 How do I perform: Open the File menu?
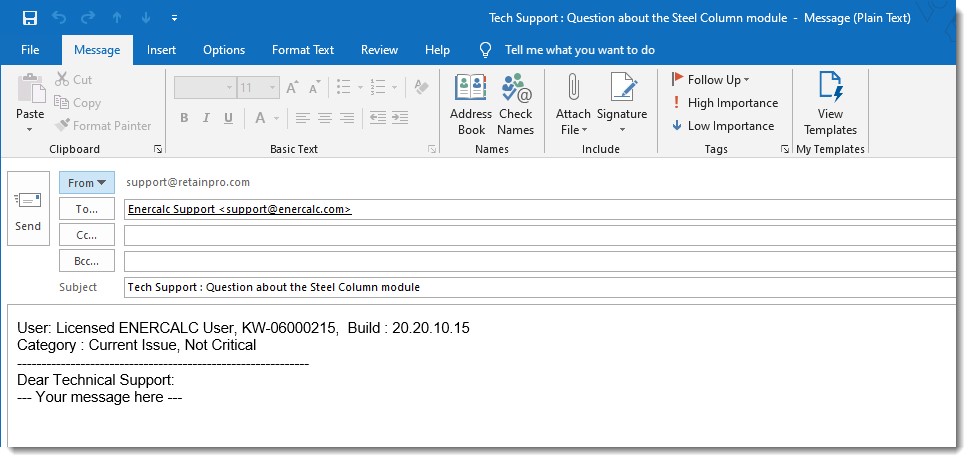[30, 50]
